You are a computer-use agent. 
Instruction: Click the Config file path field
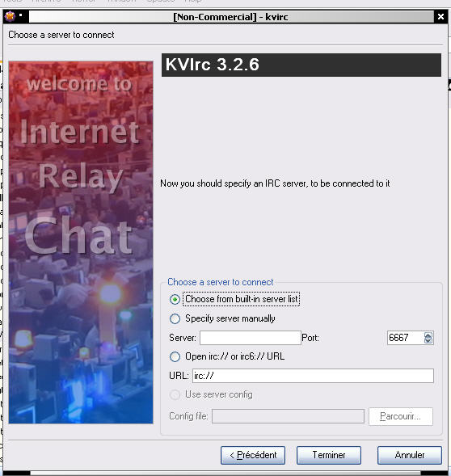(288, 416)
